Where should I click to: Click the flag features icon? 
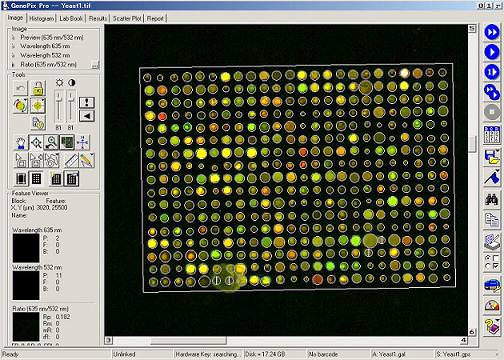(x=492, y=177)
